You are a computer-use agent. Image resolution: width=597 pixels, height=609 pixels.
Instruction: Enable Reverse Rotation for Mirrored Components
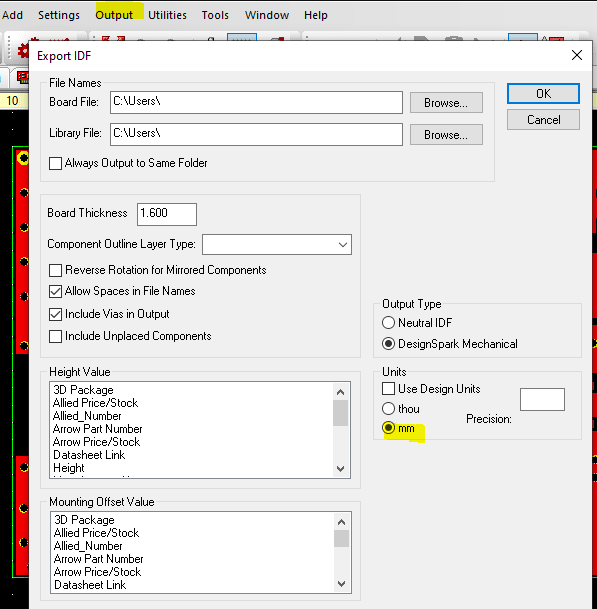[x=55, y=270]
